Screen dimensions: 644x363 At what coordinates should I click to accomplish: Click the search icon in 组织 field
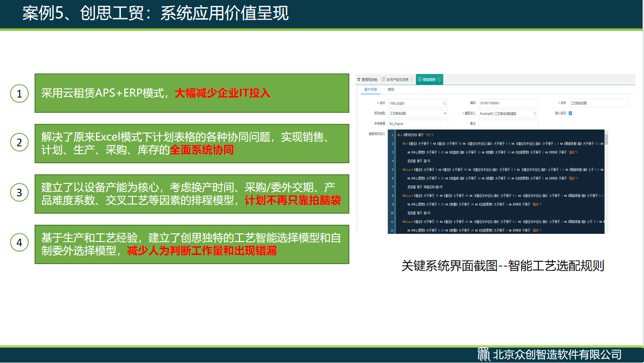tap(444, 103)
